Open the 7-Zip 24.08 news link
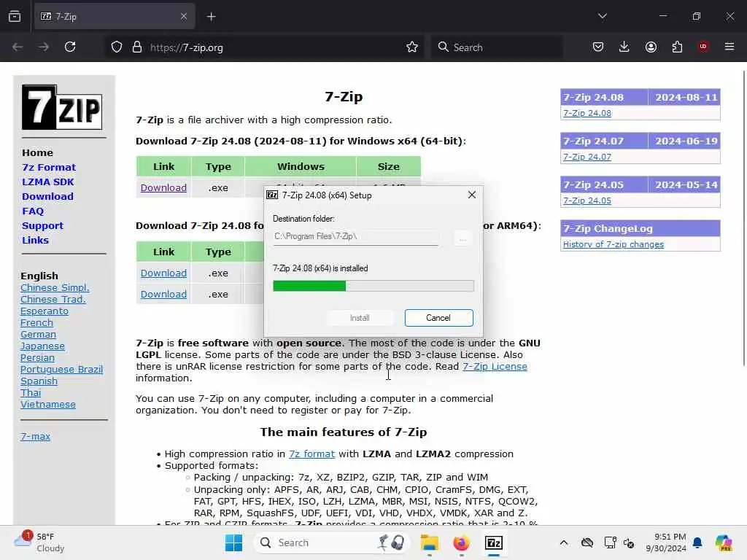The height and width of the screenshot is (560, 747). click(x=587, y=113)
